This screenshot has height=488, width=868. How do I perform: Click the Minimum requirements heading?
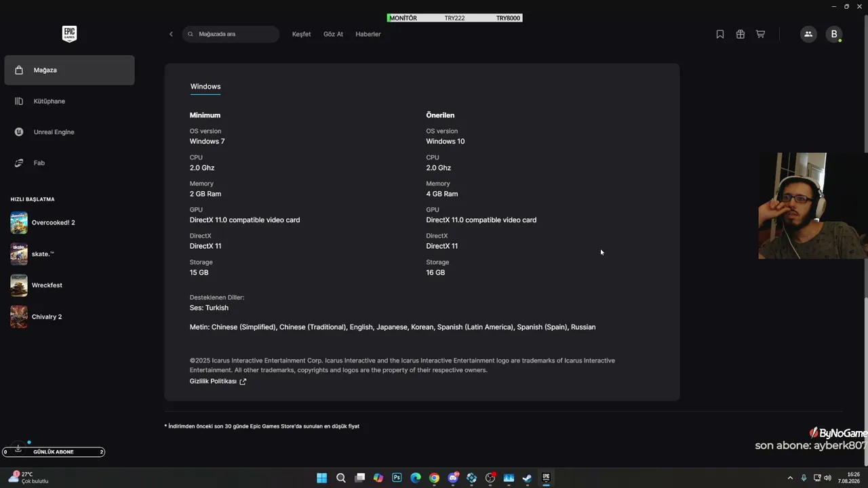coord(205,115)
